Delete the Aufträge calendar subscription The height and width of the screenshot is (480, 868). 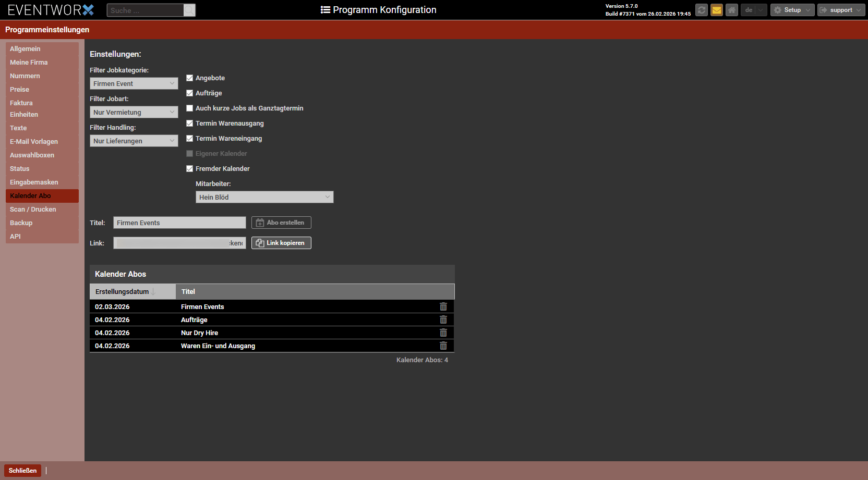[x=443, y=320]
